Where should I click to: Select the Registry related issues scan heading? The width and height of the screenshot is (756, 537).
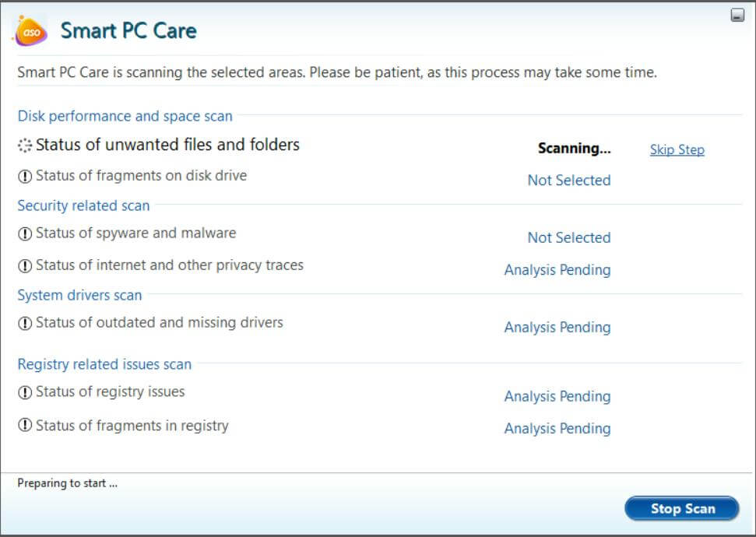[104, 364]
